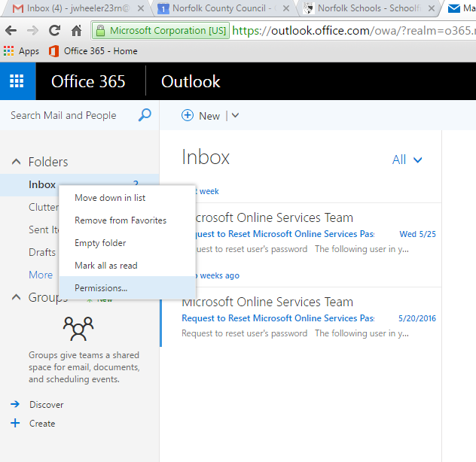Click the search magnifier icon
476x462 pixels.
click(x=145, y=115)
